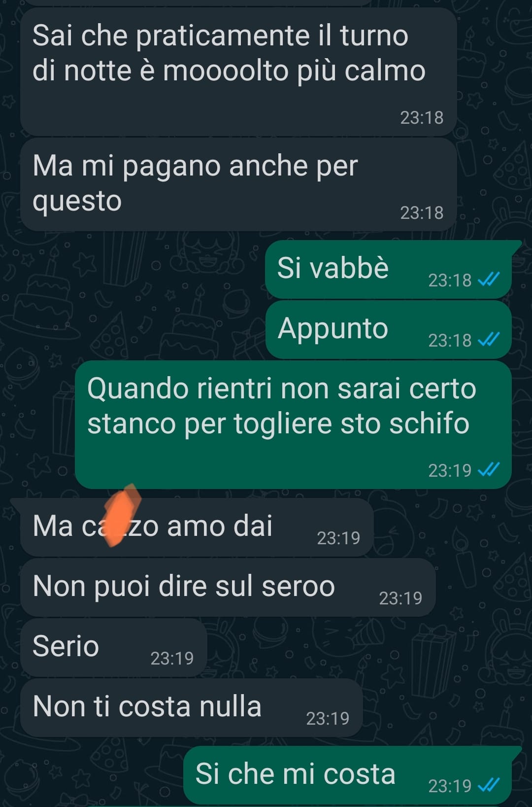Click the read ticks on 'sto schifo' message
Image resolution: width=532 pixels, height=807 pixels.
(x=489, y=470)
